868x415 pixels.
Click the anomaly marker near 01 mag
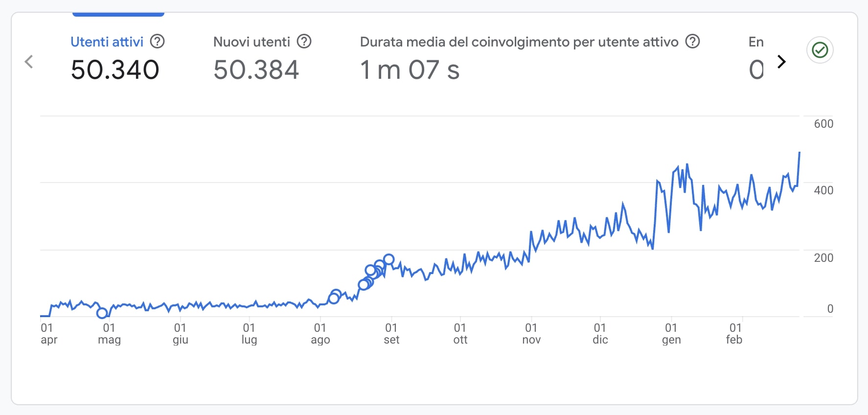tap(102, 313)
